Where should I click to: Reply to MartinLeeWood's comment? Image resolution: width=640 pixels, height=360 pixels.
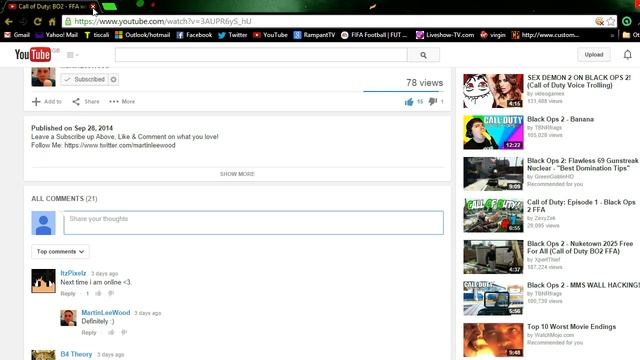89,333
